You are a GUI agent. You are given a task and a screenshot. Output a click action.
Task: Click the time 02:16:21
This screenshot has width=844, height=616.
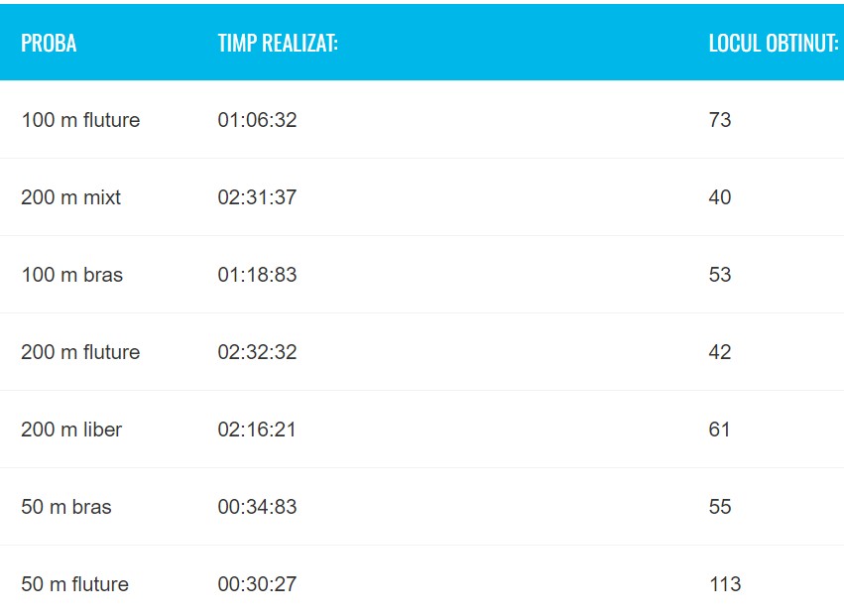(257, 430)
